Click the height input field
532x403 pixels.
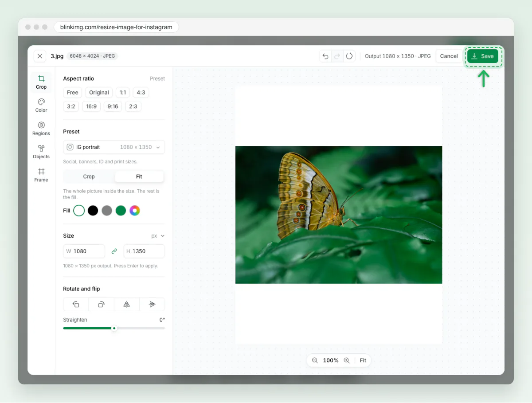coord(144,251)
